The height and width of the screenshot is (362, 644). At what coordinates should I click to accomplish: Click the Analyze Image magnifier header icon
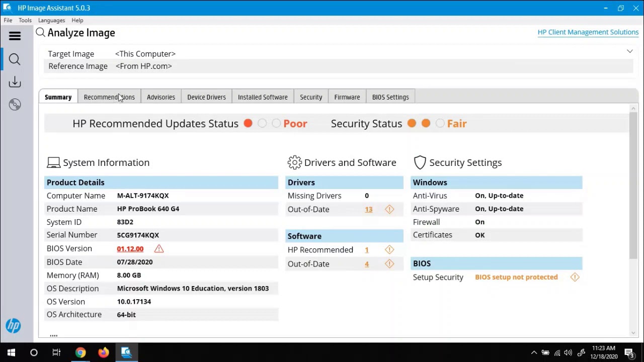41,33
